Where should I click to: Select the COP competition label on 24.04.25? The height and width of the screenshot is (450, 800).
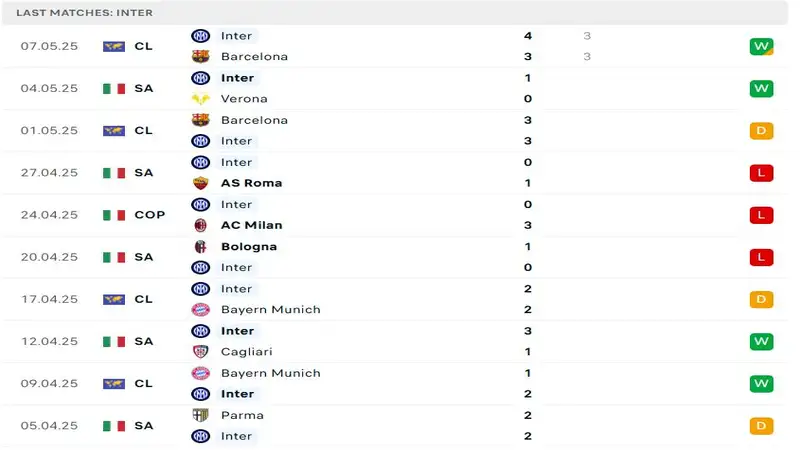click(x=149, y=215)
